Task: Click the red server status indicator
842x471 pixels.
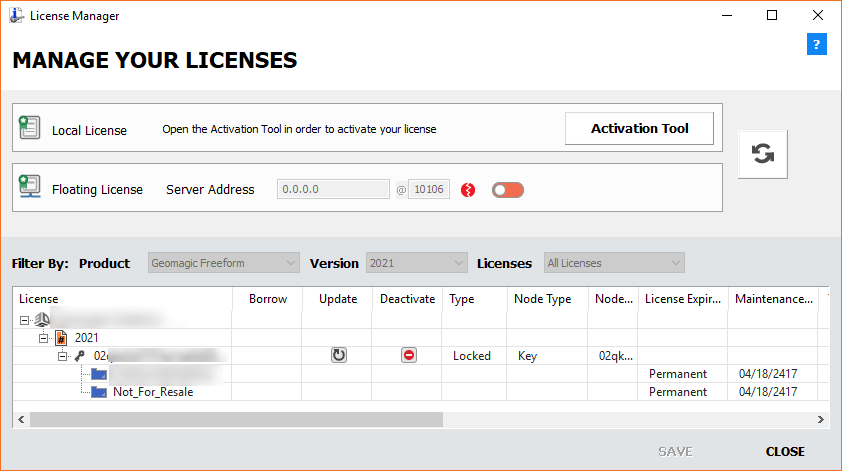Action: 467,190
